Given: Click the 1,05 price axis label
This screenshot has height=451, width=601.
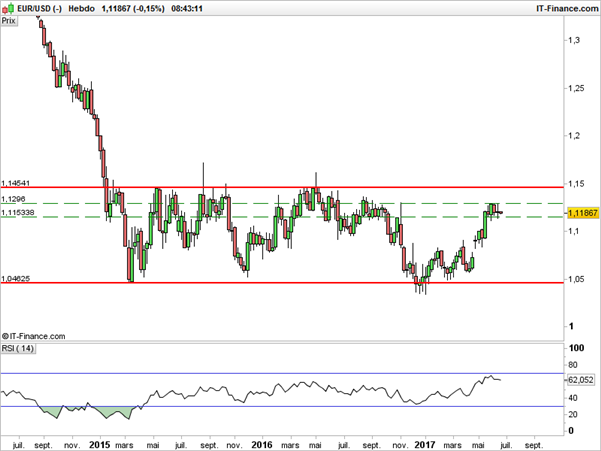Looking at the screenshot, I should tap(576, 279).
